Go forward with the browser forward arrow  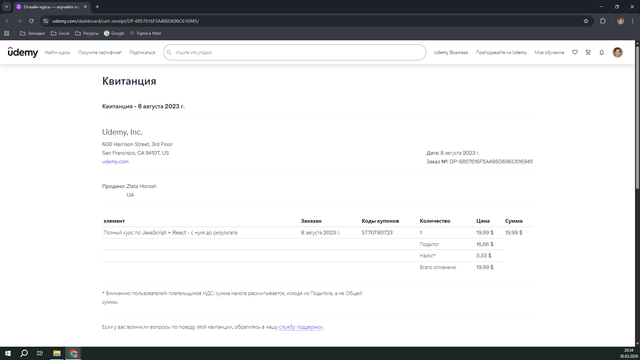tap(19, 21)
